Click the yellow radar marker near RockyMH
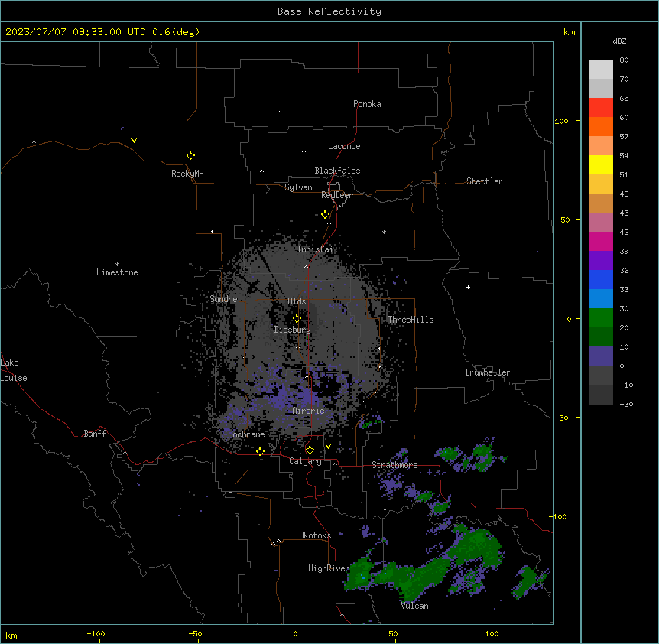Screen dimensions: 659x644 (x=190, y=155)
